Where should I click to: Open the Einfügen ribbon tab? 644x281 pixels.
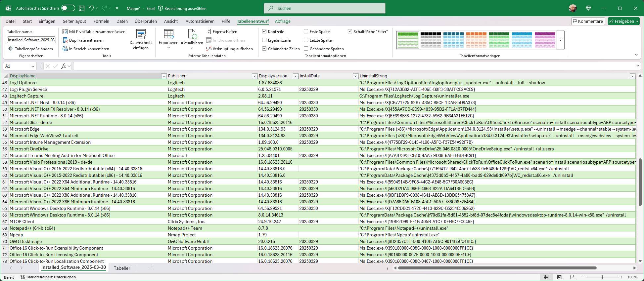[47, 21]
